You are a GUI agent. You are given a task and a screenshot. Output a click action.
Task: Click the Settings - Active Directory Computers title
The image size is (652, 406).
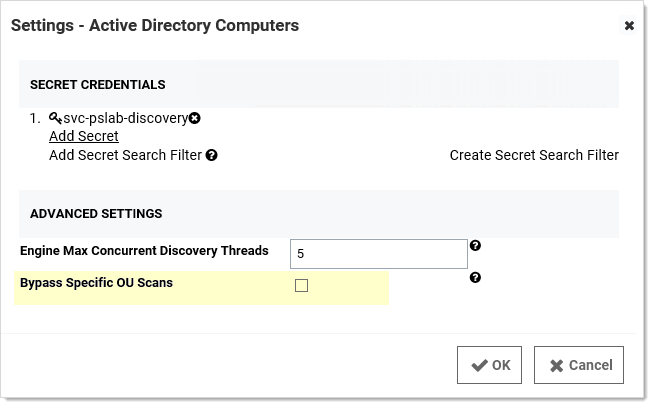click(x=155, y=26)
